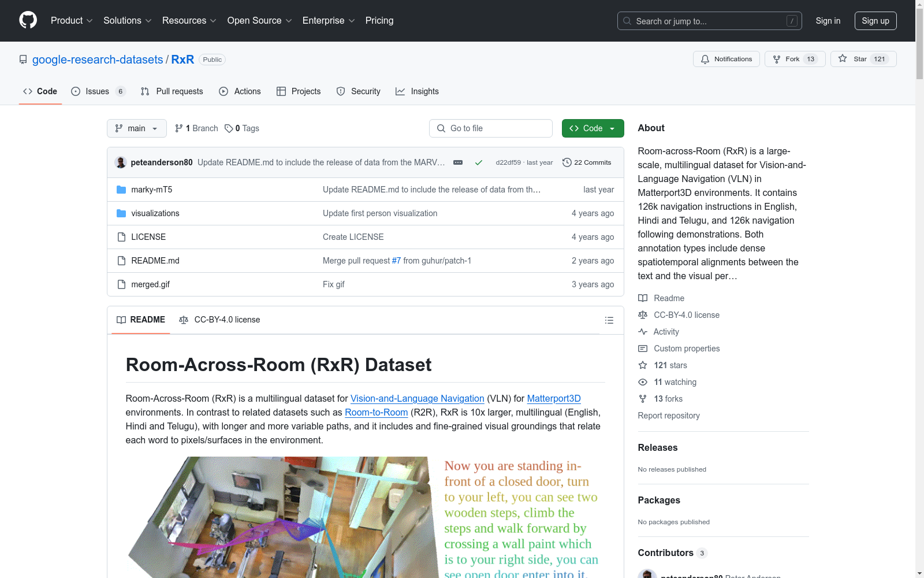Click the merged.gif image in README
The height and width of the screenshot is (578, 924).
tap(365, 517)
